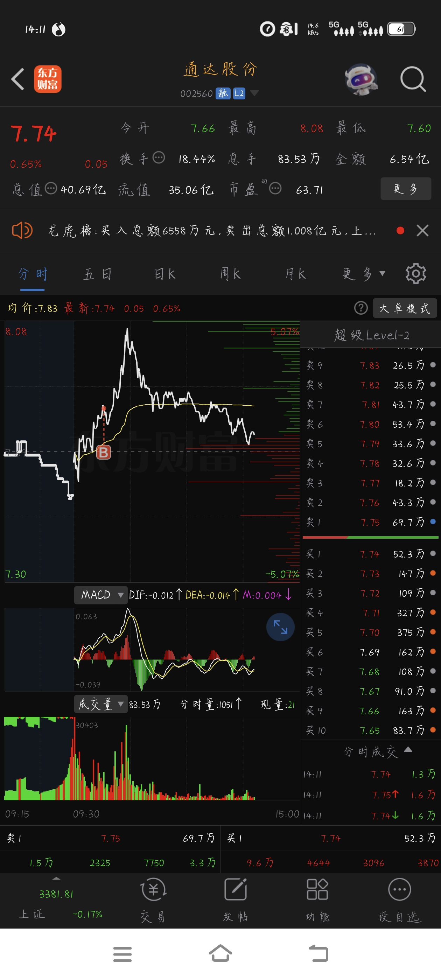Screen dimensions: 441x980
Task: Tap the red recording dot in ticker
Action: coord(400,231)
